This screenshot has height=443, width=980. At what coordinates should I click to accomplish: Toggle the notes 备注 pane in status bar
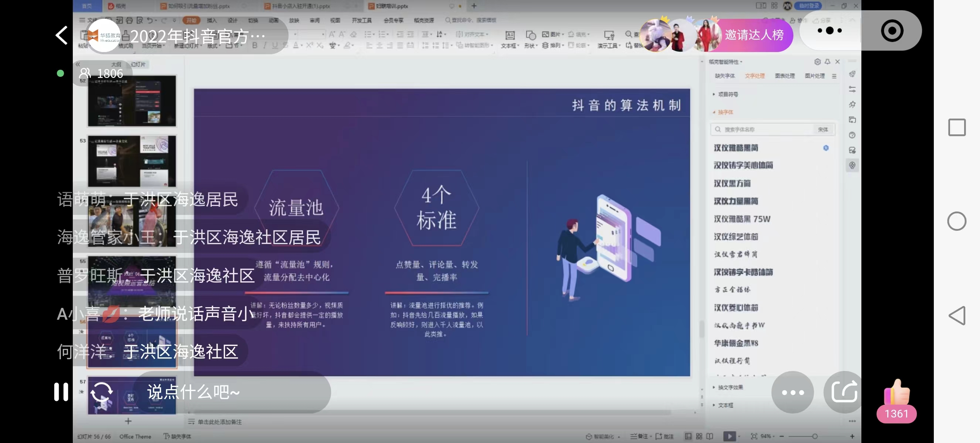(640, 436)
